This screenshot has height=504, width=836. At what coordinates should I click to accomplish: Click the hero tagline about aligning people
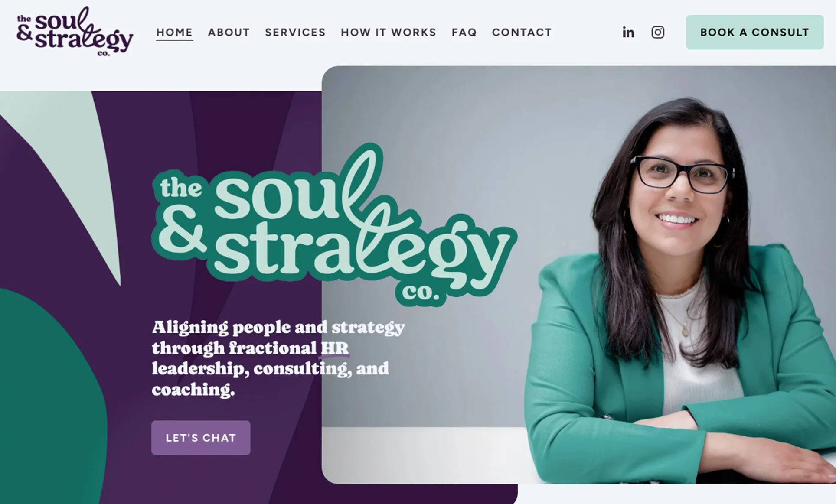click(278, 358)
